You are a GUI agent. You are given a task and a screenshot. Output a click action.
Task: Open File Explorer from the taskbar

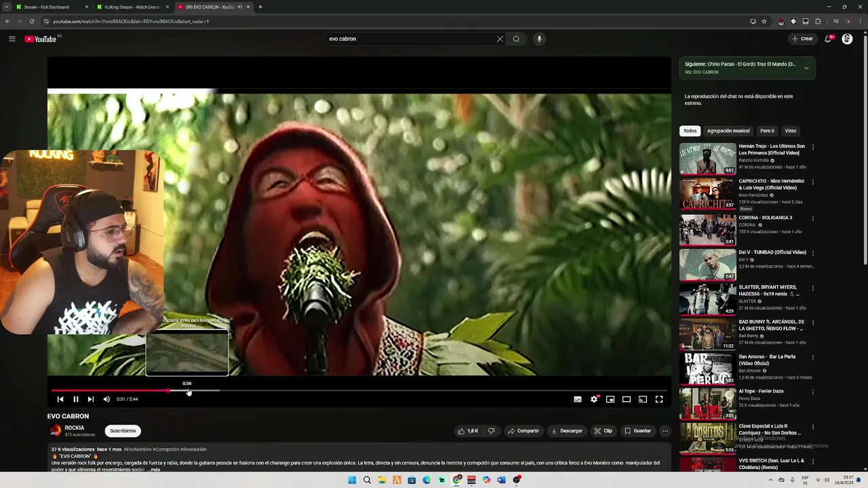[x=382, y=480]
